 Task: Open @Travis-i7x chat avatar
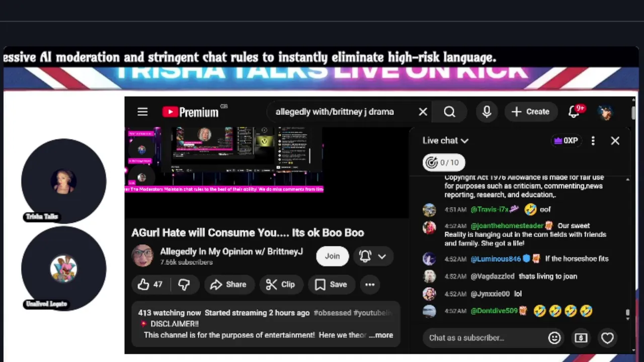coord(429,210)
